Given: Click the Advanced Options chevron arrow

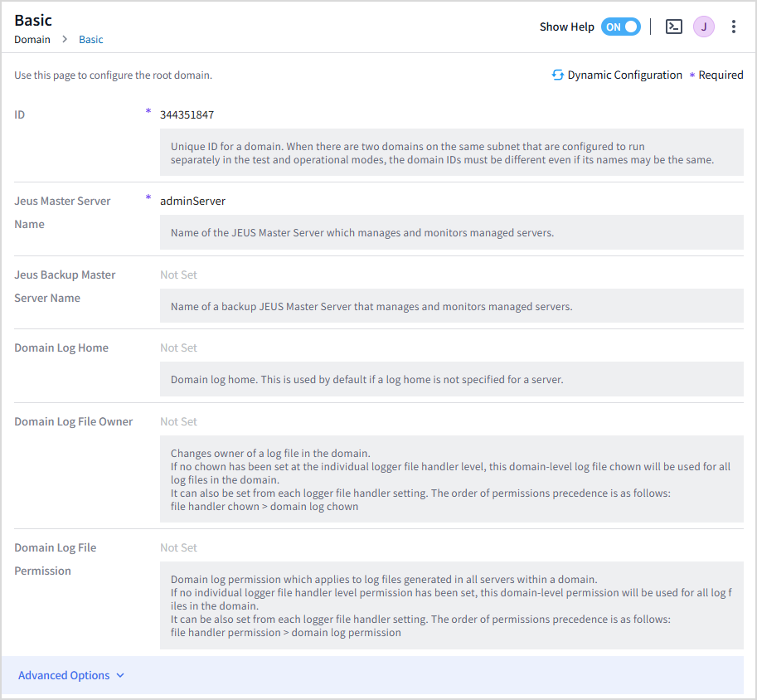Looking at the screenshot, I should click(x=120, y=676).
